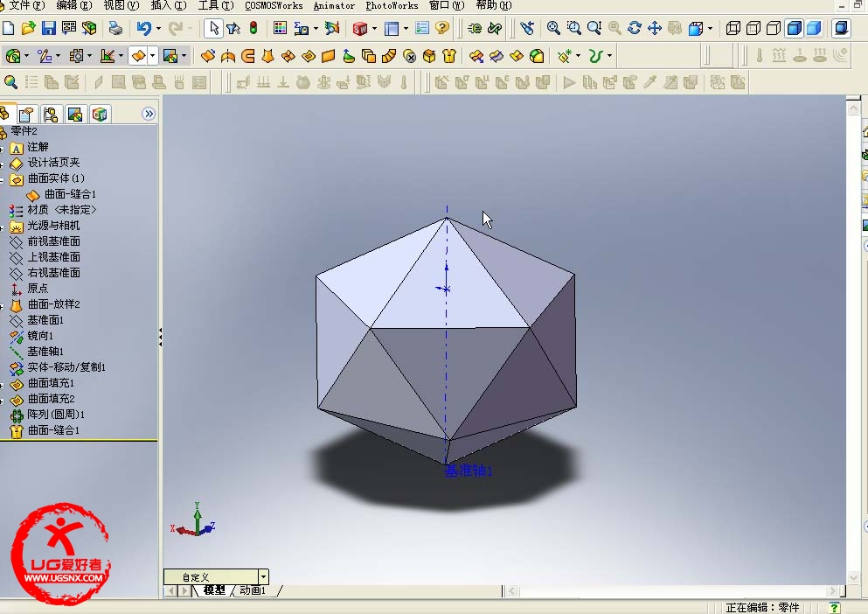Switch to Hidden Lines Removed display

pyautogui.click(x=774, y=28)
